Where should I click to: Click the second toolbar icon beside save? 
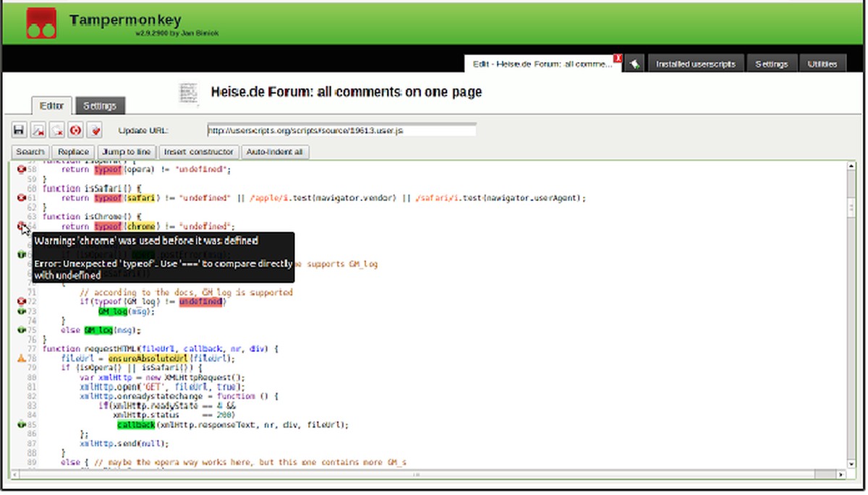click(x=38, y=130)
